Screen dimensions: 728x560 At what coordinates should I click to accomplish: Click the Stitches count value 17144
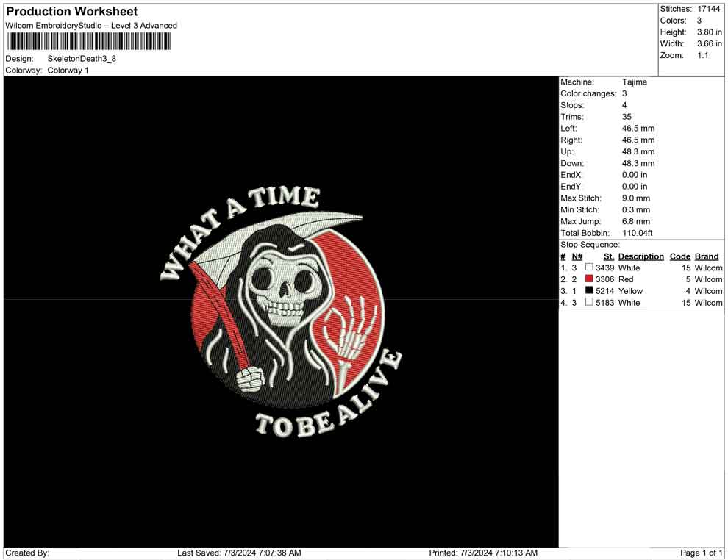[710, 9]
